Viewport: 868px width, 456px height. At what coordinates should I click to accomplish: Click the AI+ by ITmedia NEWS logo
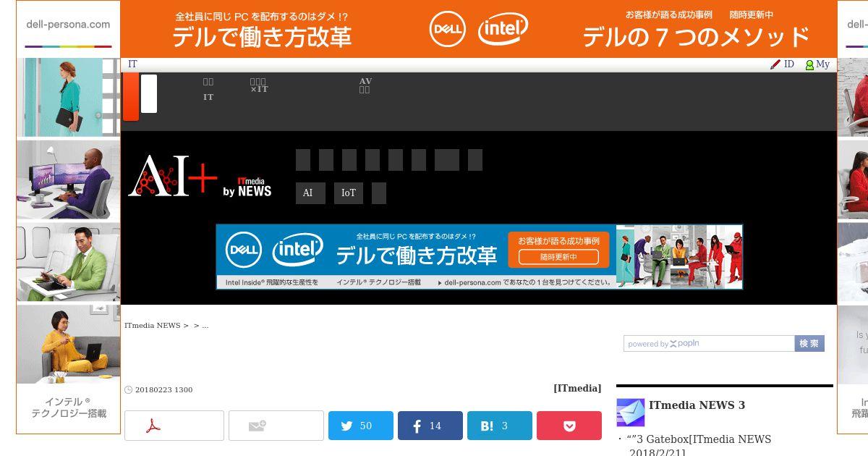click(200, 176)
